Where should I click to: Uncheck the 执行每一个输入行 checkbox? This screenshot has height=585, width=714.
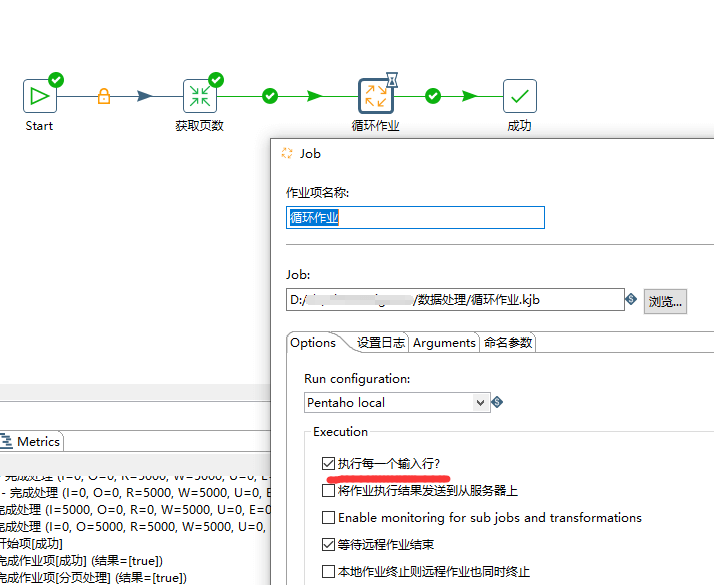click(329, 464)
